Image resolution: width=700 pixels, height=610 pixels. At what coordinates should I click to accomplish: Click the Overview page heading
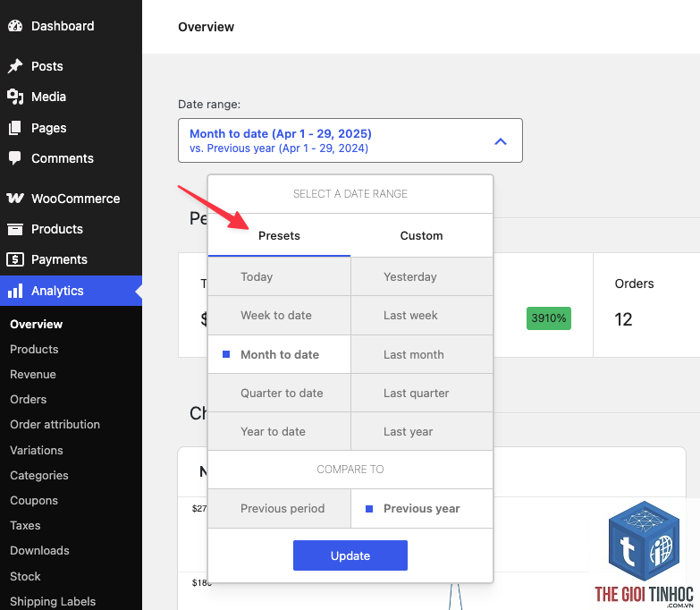[206, 27]
